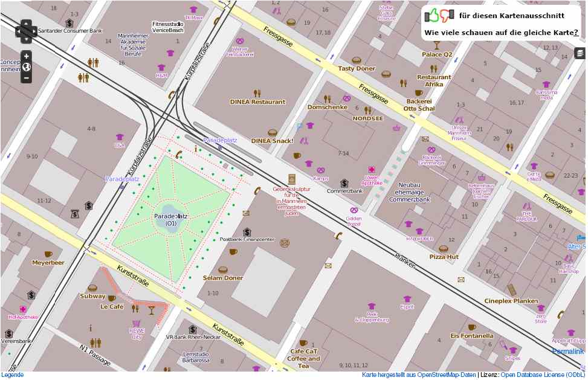Open the Open Database License (ODbL) link
Screen dimensions: 588x380
543,375
